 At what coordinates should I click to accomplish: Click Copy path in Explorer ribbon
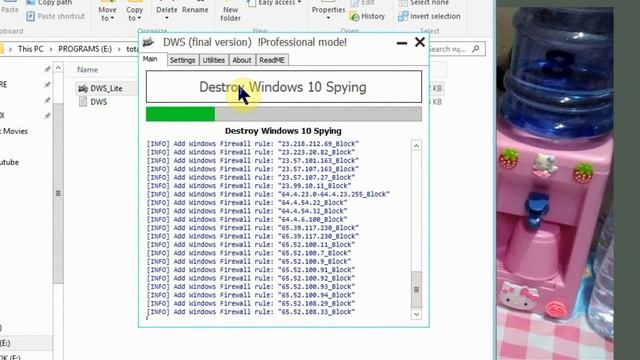50,3
